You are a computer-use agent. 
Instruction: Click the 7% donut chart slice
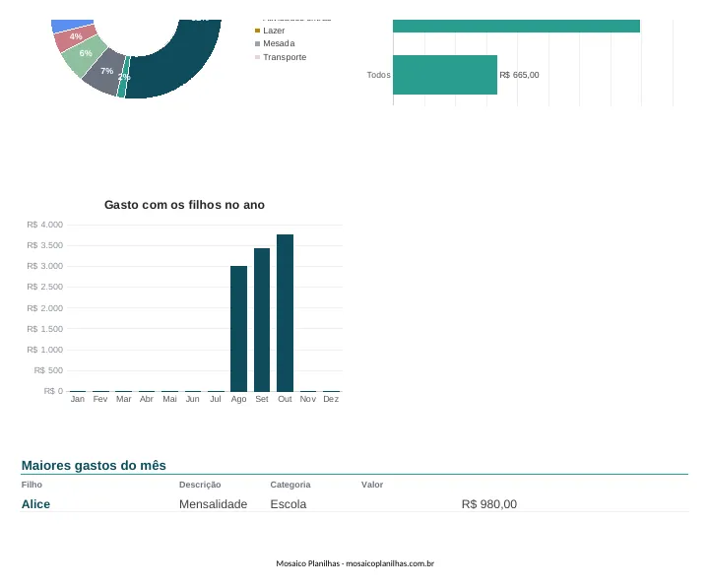[x=105, y=72]
